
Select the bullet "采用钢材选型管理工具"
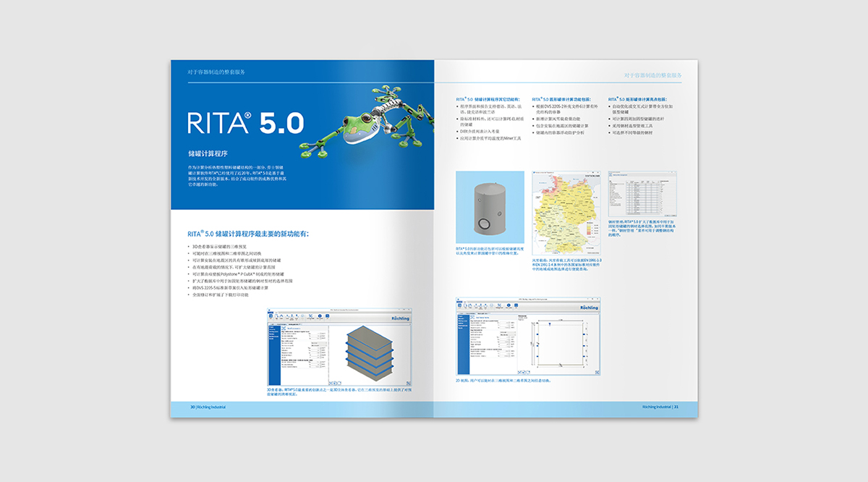(x=633, y=125)
